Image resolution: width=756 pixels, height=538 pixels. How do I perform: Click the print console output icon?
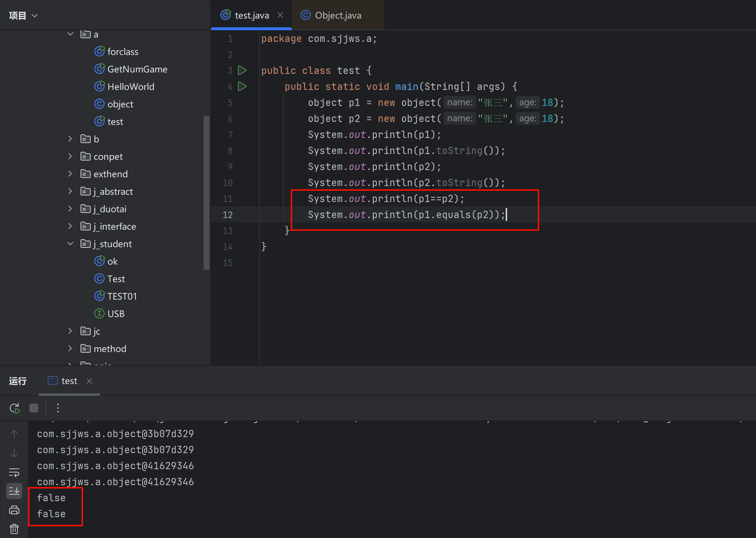(14, 510)
